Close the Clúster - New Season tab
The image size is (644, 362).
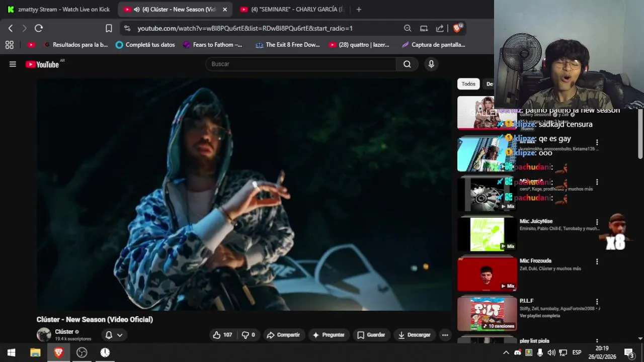[x=225, y=10]
